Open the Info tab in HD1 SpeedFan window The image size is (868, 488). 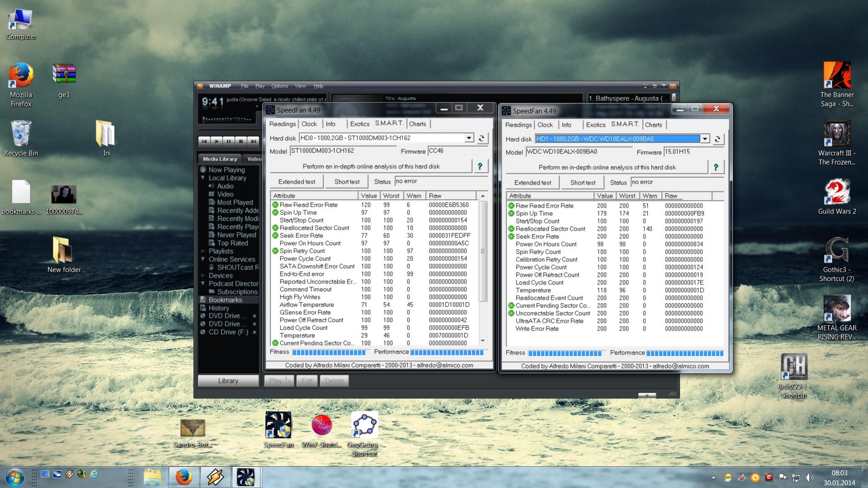(566, 125)
